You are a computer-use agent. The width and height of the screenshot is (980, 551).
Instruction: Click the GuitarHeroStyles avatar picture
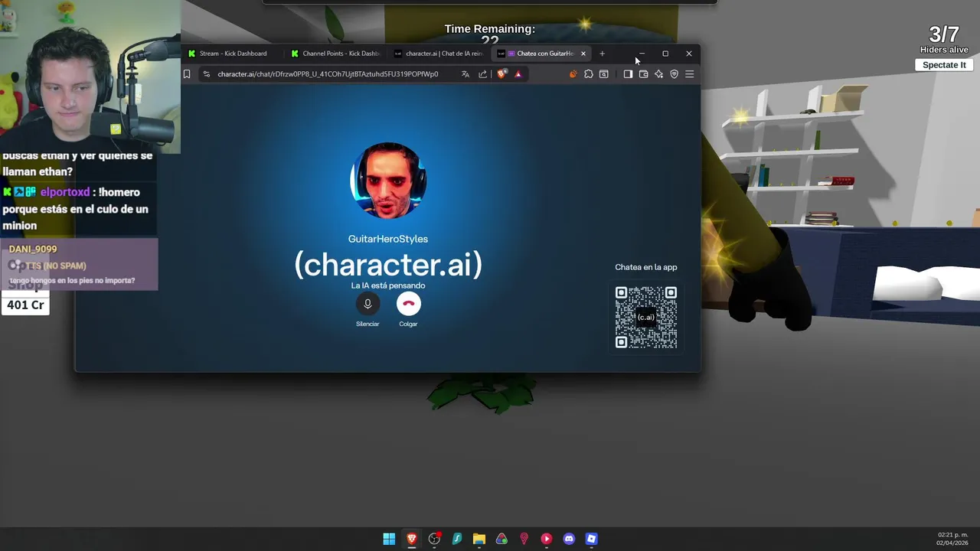[x=388, y=181]
